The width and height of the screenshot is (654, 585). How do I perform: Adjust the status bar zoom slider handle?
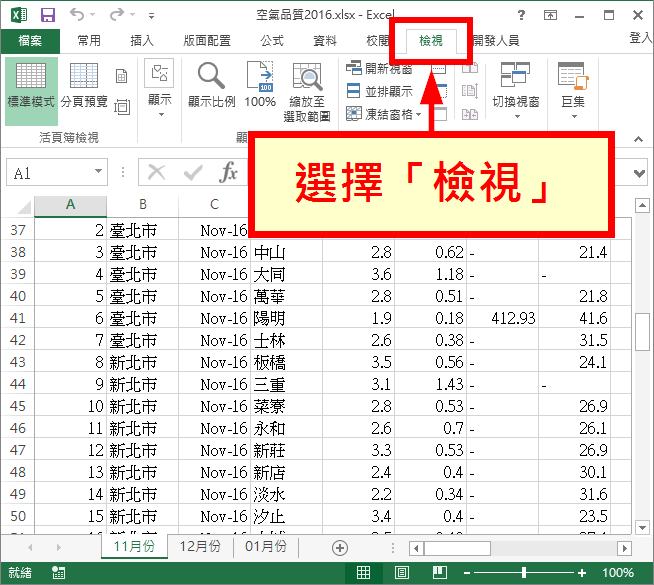[524, 573]
